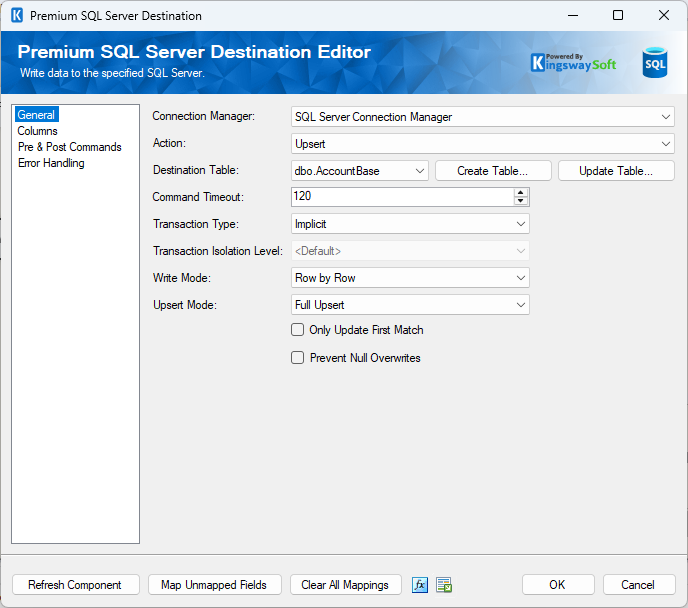Maximize the editor window
This screenshot has width=688, height=608.
[x=618, y=15]
